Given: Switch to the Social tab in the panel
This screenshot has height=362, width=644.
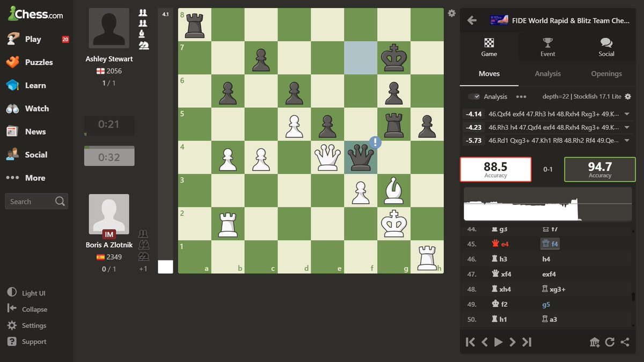Looking at the screenshot, I should click(x=606, y=47).
